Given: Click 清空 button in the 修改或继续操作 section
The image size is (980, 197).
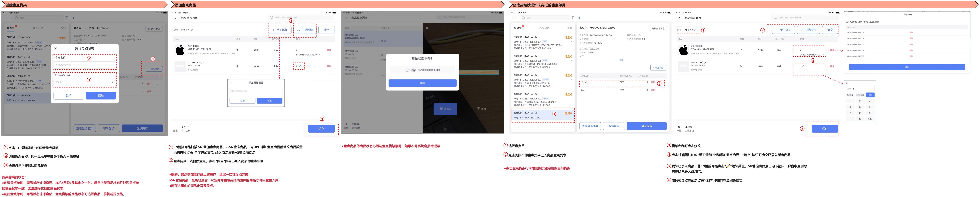Looking at the screenshot, I should click(x=830, y=30).
